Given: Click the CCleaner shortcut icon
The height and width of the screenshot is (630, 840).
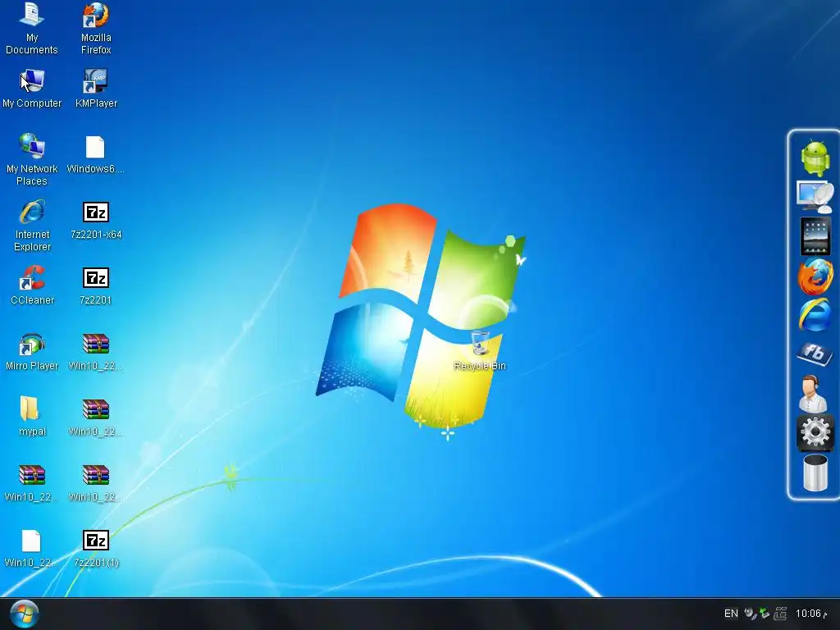Looking at the screenshot, I should click(x=32, y=285).
